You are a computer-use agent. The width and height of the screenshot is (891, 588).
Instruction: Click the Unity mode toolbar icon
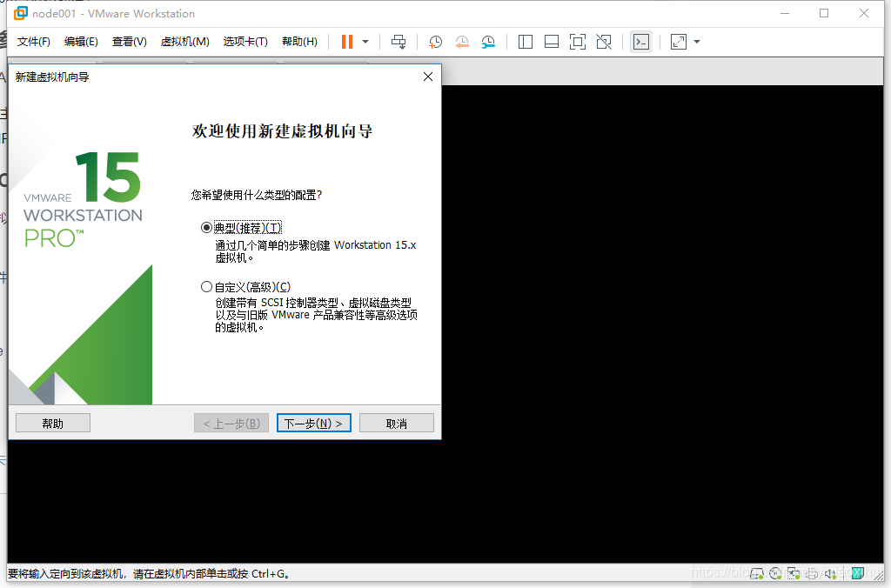click(x=604, y=42)
